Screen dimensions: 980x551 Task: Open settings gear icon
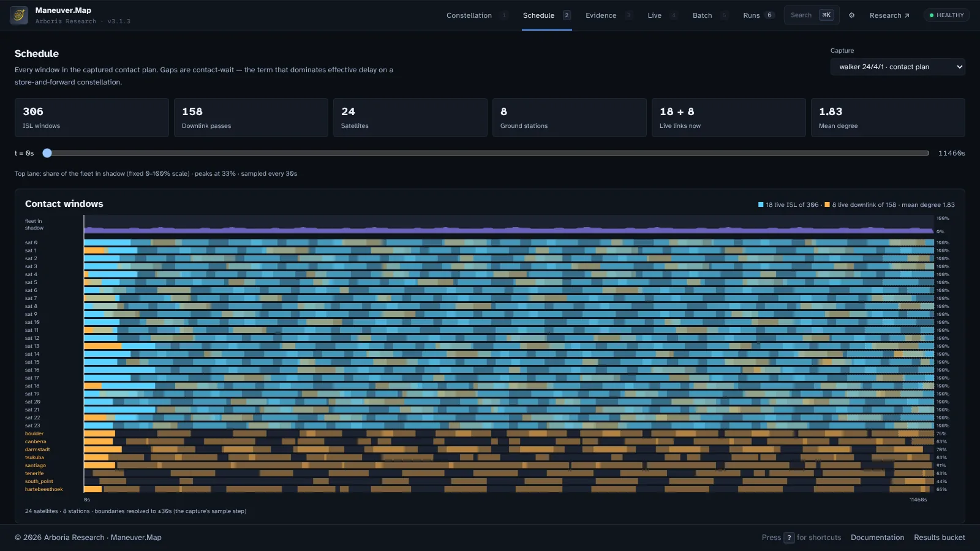coord(851,15)
